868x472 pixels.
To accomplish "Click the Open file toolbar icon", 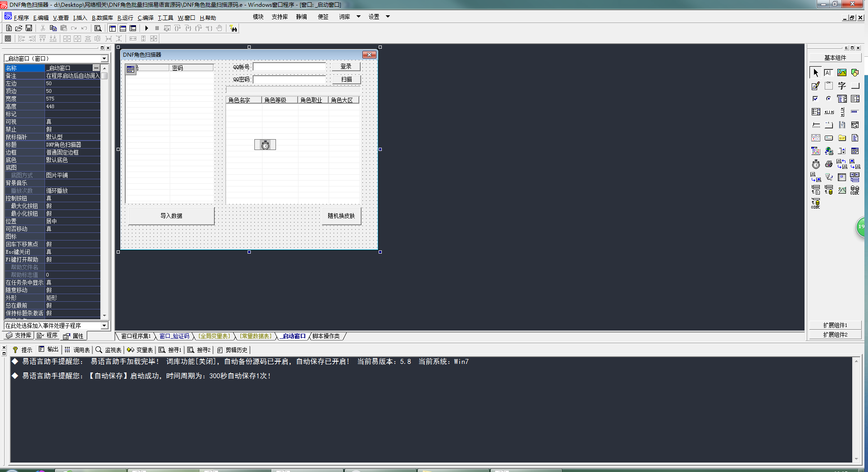I will point(19,28).
